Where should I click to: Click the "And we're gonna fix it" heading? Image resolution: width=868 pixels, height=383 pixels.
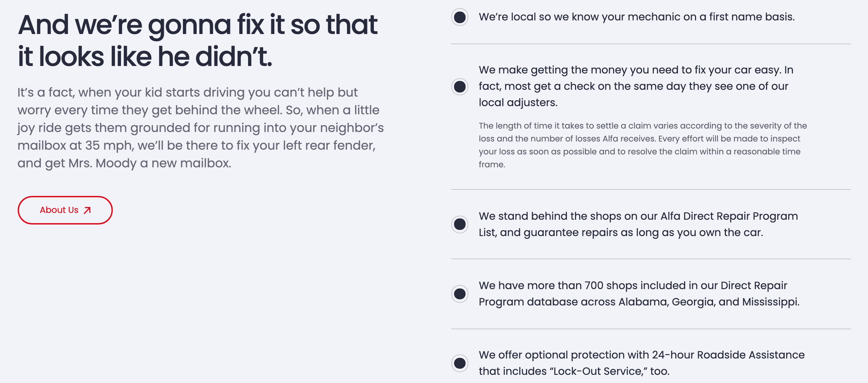(x=197, y=40)
